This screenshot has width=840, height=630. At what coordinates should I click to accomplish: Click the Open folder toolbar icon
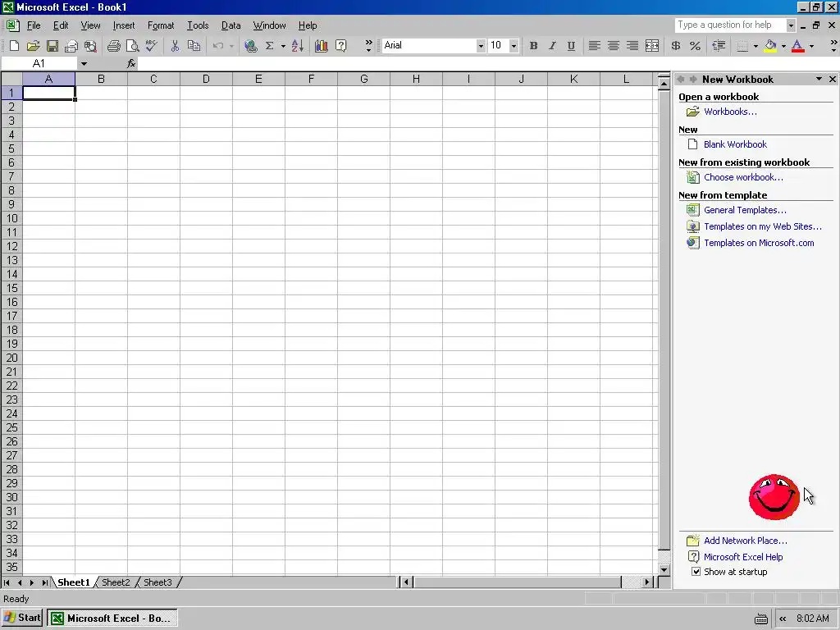(33, 46)
